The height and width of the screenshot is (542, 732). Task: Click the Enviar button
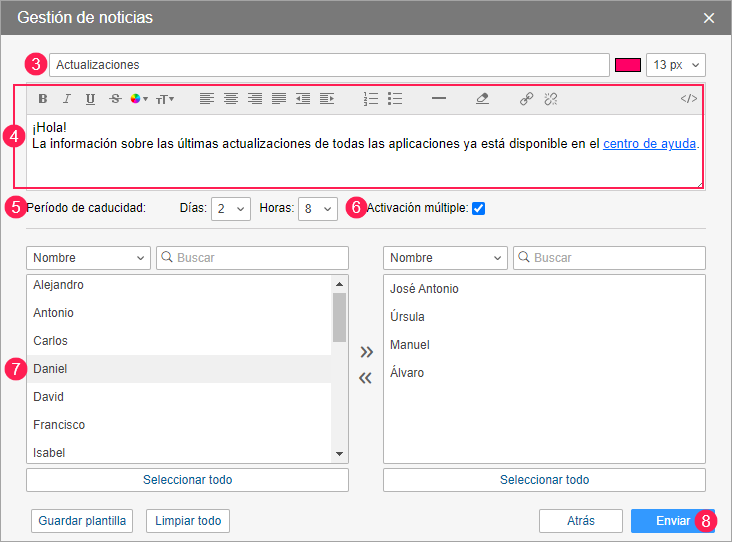pos(672,521)
